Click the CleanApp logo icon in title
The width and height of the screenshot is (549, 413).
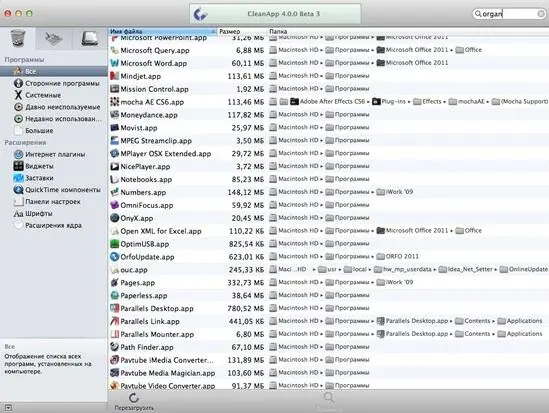pyautogui.click(x=200, y=14)
